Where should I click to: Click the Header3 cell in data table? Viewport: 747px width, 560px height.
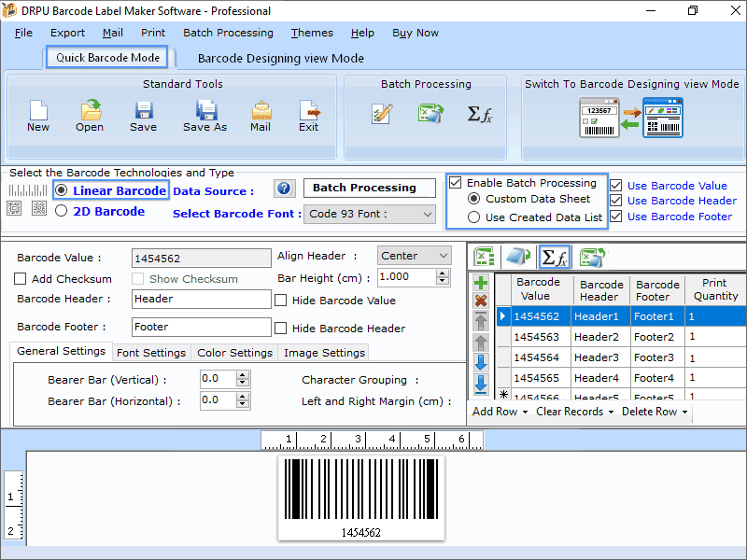point(600,357)
